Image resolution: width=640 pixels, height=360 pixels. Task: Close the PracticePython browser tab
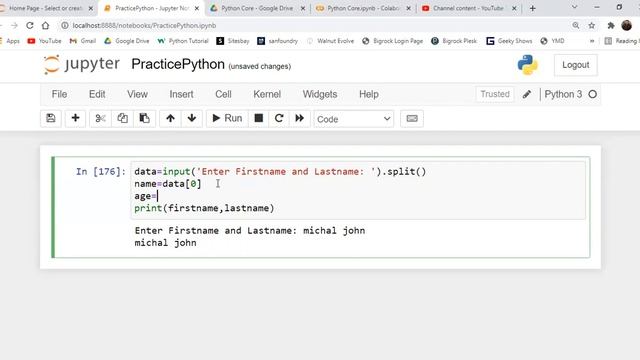point(197,8)
